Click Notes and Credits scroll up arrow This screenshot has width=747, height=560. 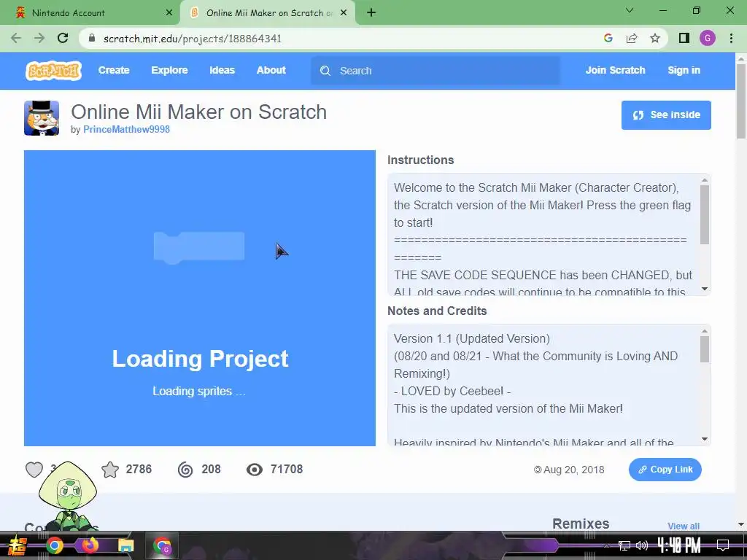[705, 331]
